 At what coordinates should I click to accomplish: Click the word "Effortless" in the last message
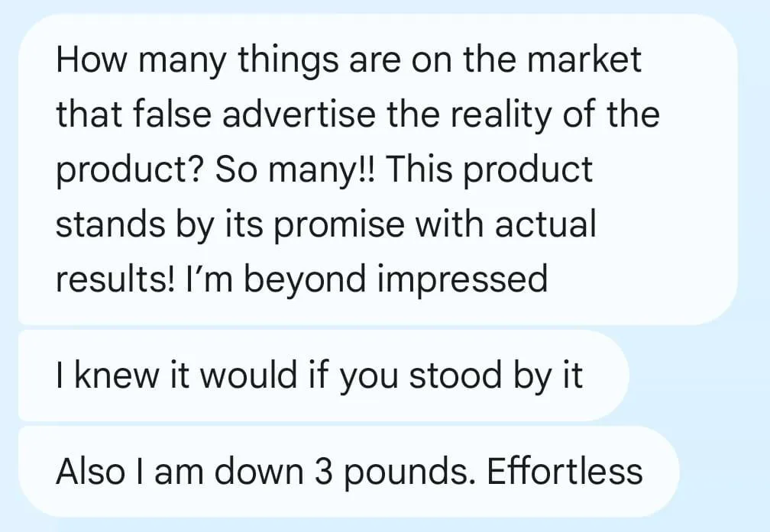[x=564, y=472]
